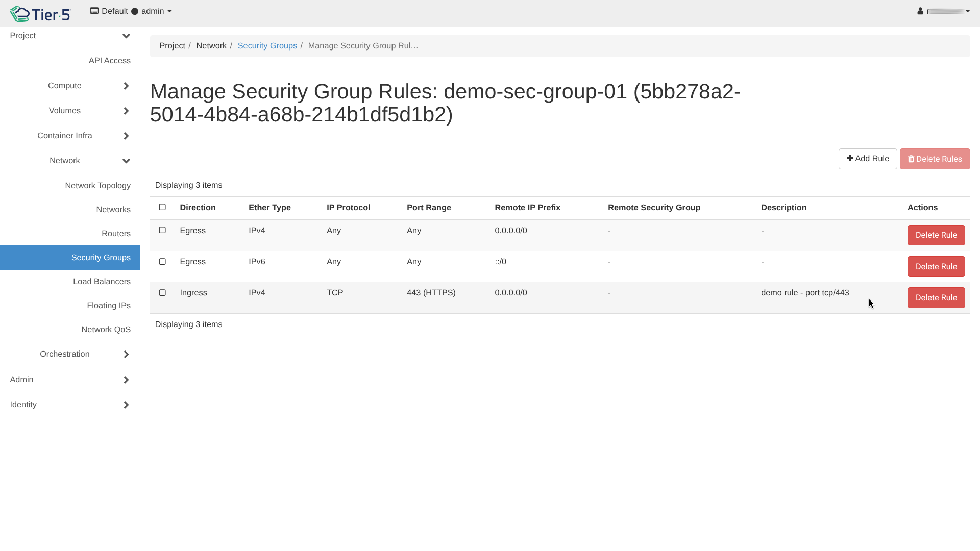Delete the Ingress HTTPS rule
The height and width of the screenshot is (551, 980).
coord(936,298)
